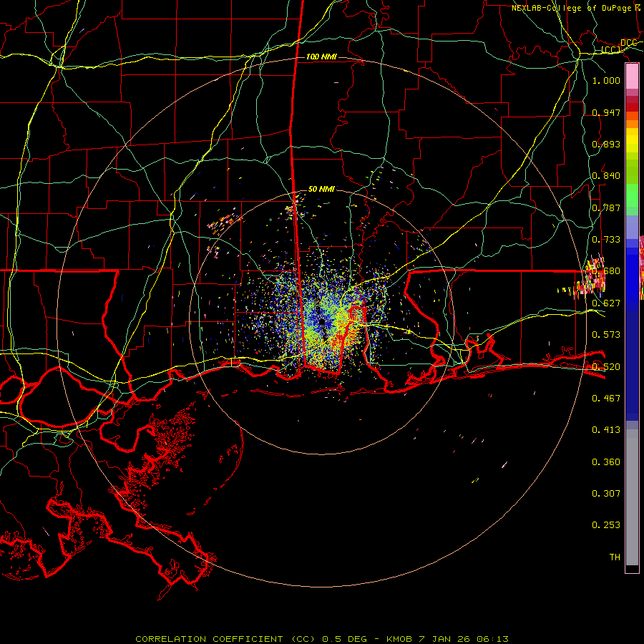Pick the bright green segment of the color bar
This screenshot has height=644, width=644.
coord(632,195)
